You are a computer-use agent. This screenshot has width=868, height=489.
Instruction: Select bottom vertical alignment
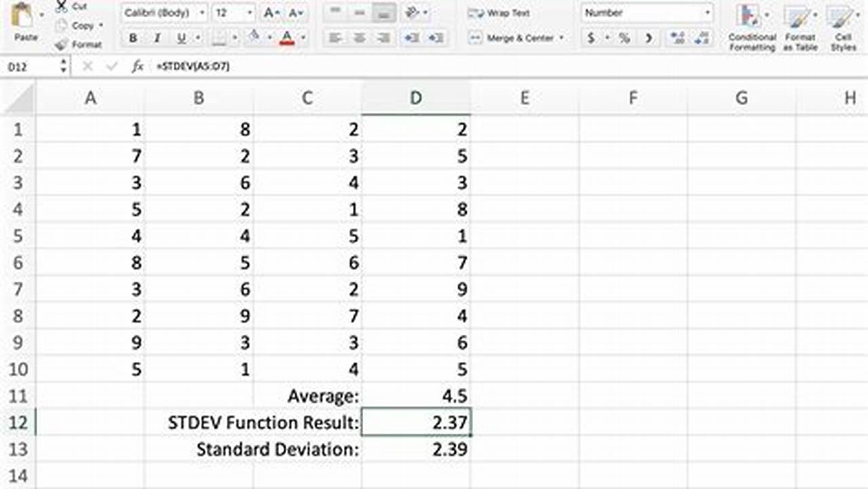pos(383,13)
